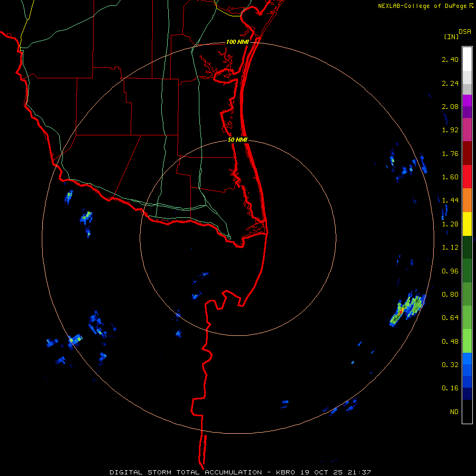Select the 1.92 legend value

(x=450, y=130)
